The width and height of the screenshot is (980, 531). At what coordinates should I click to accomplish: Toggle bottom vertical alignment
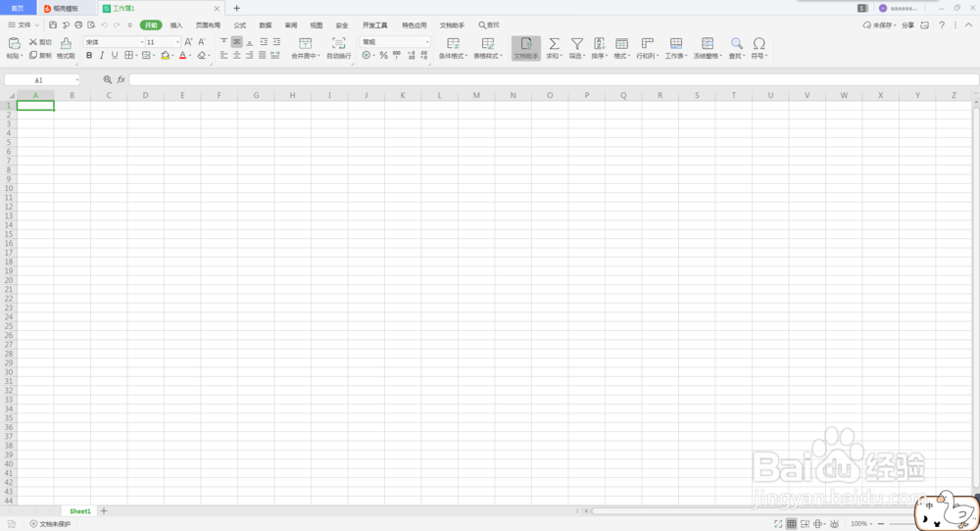pyautogui.click(x=249, y=42)
